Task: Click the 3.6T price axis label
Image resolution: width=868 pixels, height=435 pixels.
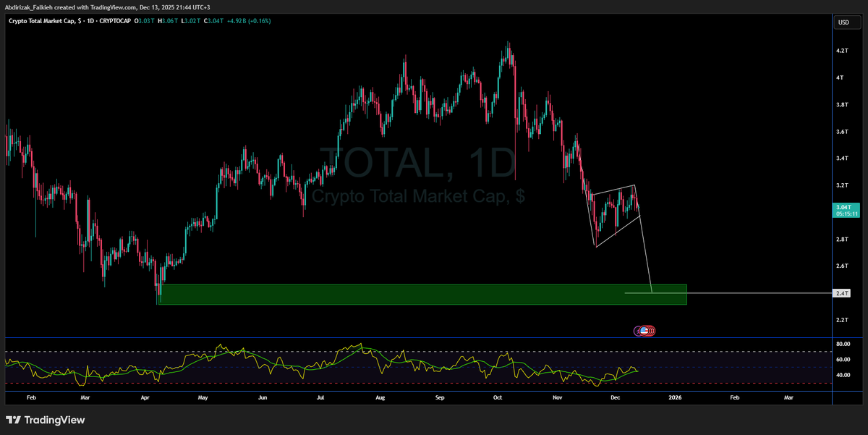Action: pyautogui.click(x=842, y=132)
